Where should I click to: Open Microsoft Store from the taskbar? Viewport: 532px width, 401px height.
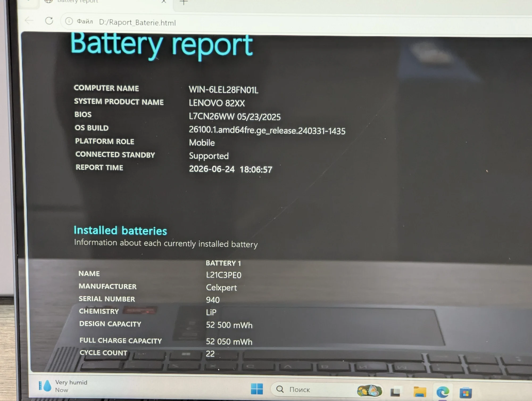(x=465, y=393)
